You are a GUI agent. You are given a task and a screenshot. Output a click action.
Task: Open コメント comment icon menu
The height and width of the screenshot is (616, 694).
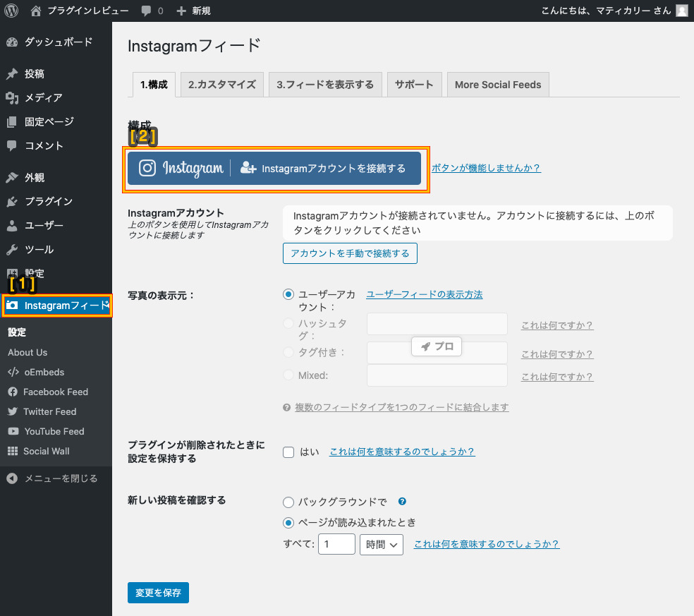click(13, 145)
